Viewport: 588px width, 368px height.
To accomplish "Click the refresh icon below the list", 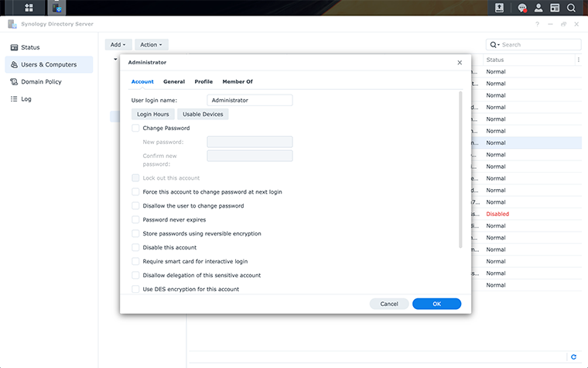I will [x=573, y=357].
